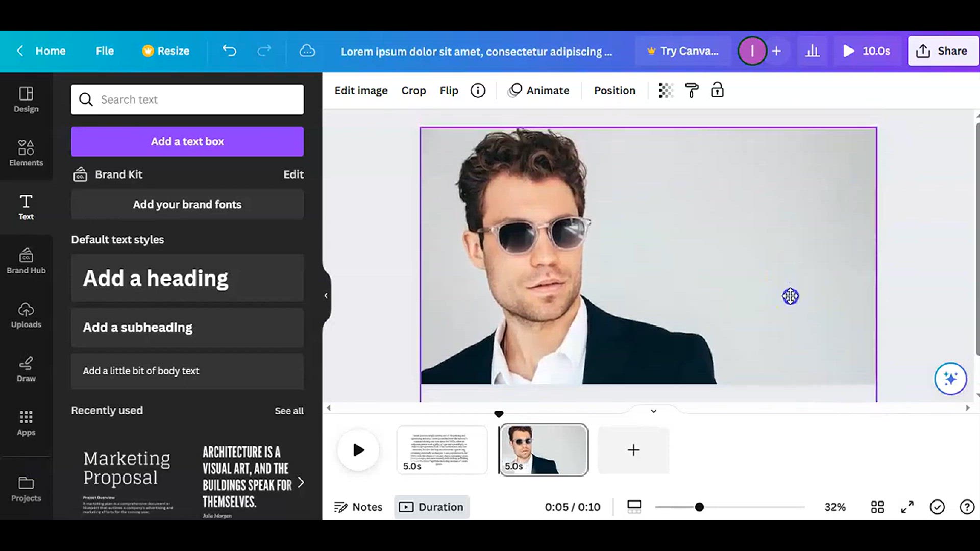This screenshot has height=551, width=980.
Task: Enter fullscreen presentation mode
Action: (907, 507)
